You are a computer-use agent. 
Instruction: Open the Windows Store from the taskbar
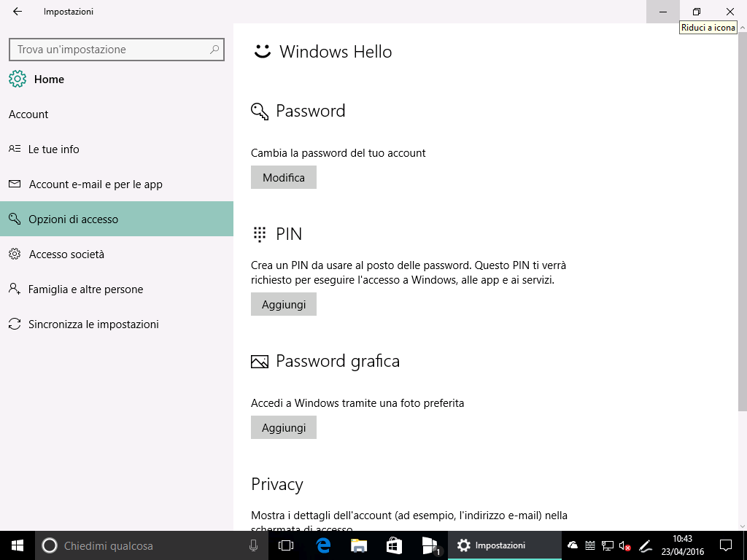pyautogui.click(x=394, y=545)
